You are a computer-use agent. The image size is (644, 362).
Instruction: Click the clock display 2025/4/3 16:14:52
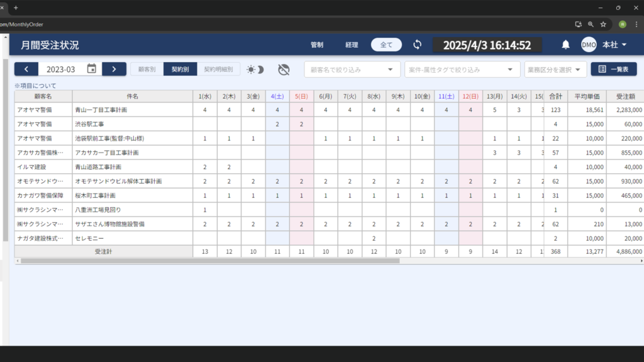pos(487,45)
